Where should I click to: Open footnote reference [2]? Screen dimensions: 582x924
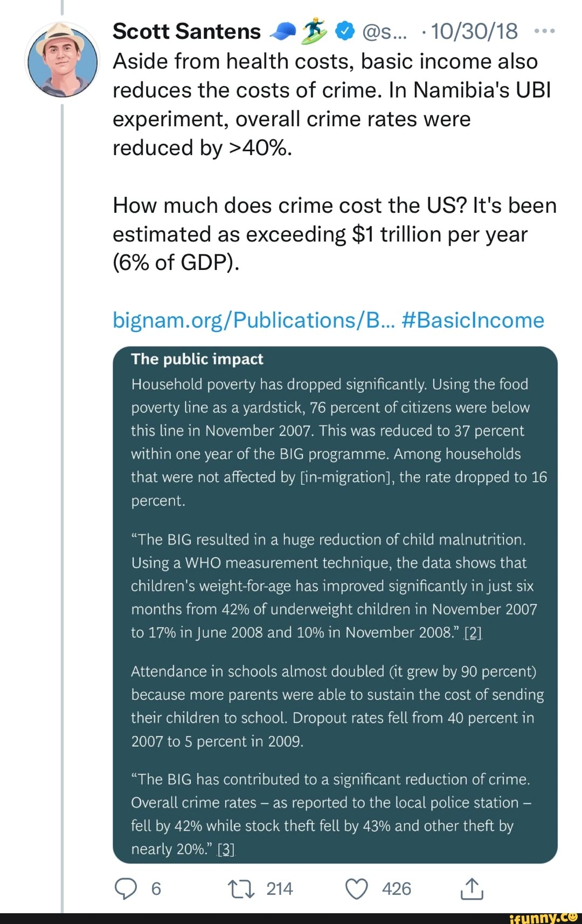pos(473,633)
